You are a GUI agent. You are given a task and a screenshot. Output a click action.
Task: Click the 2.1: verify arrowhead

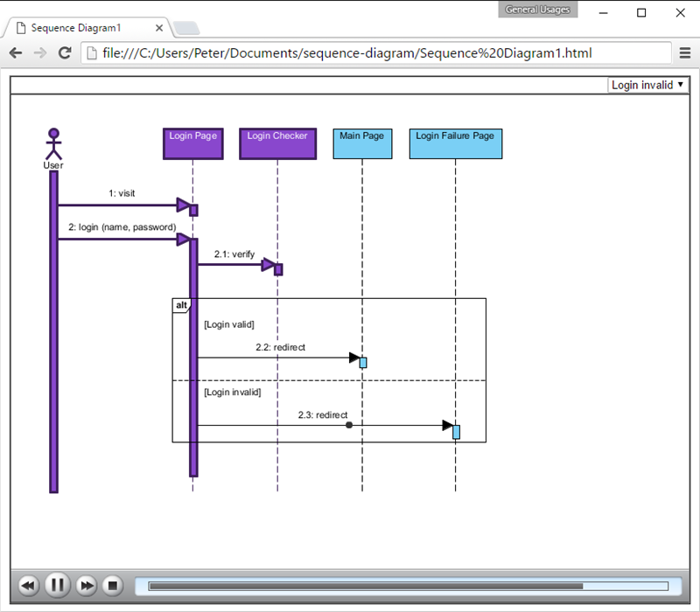(x=268, y=265)
